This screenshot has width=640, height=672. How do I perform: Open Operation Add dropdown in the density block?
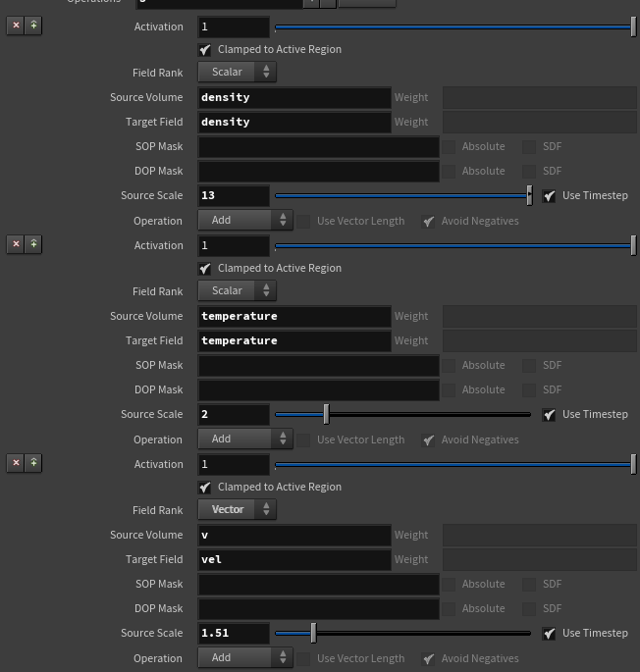pyautogui.click(x=245, y=221)
